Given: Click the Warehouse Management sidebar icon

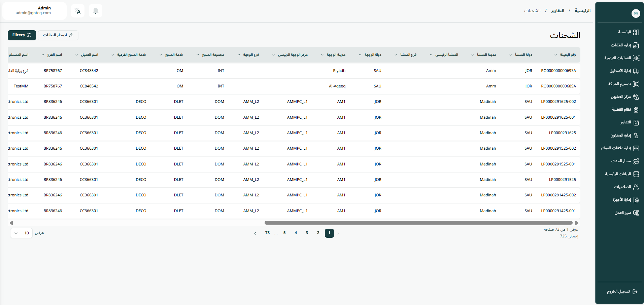Looking at the screenshot, I should pyautogui.click(x=636, y=136).
